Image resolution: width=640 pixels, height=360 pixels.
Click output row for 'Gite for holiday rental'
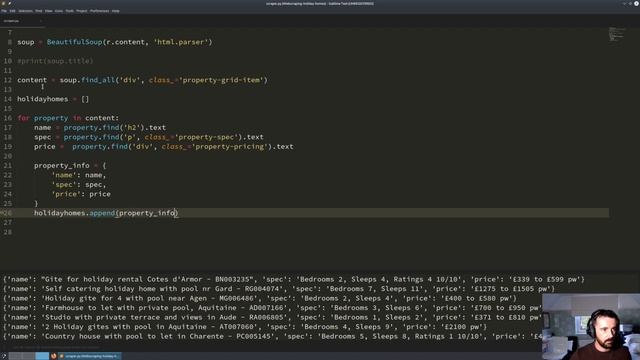coord(294,280)
